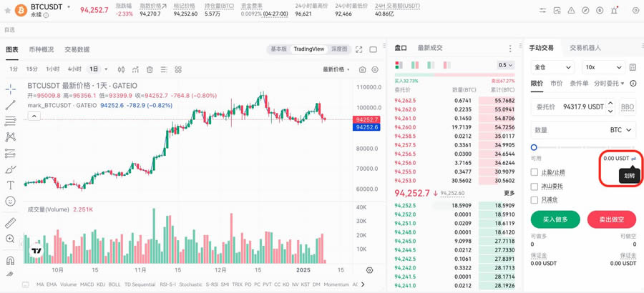Add the MACD indicator from bottom bar
The height and width of the screenshot is (293, 644).
click(x=87, y=284)
